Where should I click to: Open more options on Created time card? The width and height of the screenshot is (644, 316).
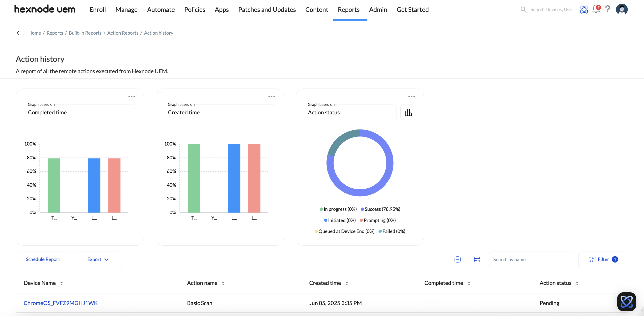coord(271,97)
